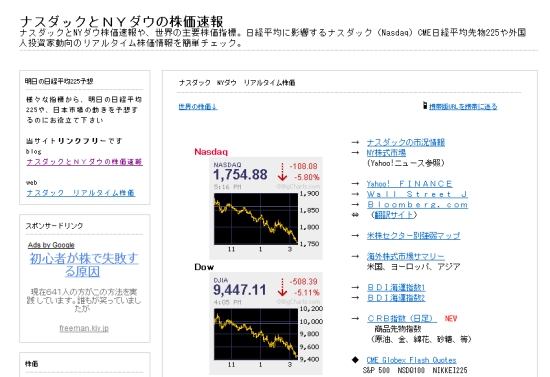
Task: Click the NASDAQ value 1,754.88
Action: (240, 175)
